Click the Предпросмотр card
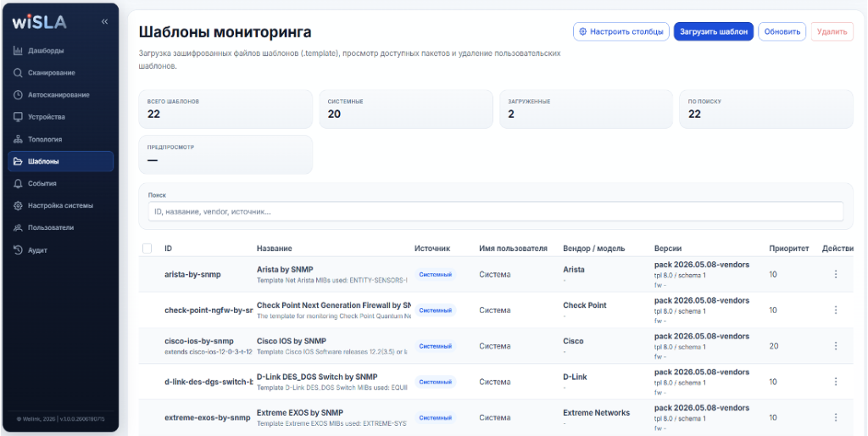The width and height of the screenshot is (868, 436). (x=225, y=154)
